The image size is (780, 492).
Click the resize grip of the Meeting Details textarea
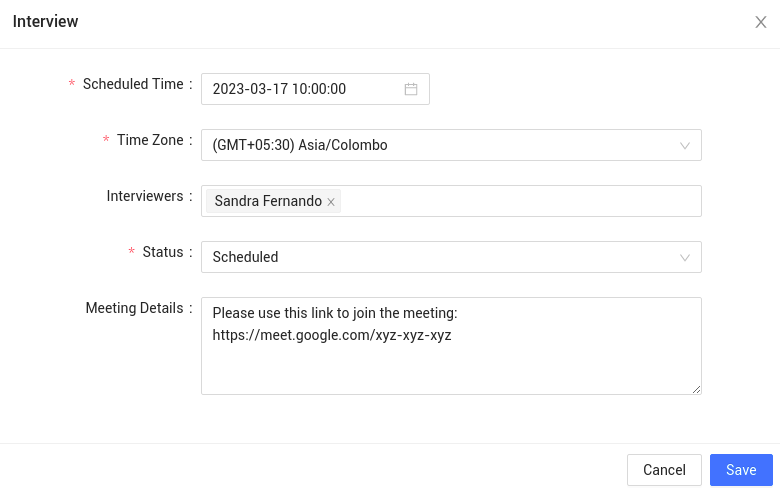pyautogui.click(x=696, y=390)
